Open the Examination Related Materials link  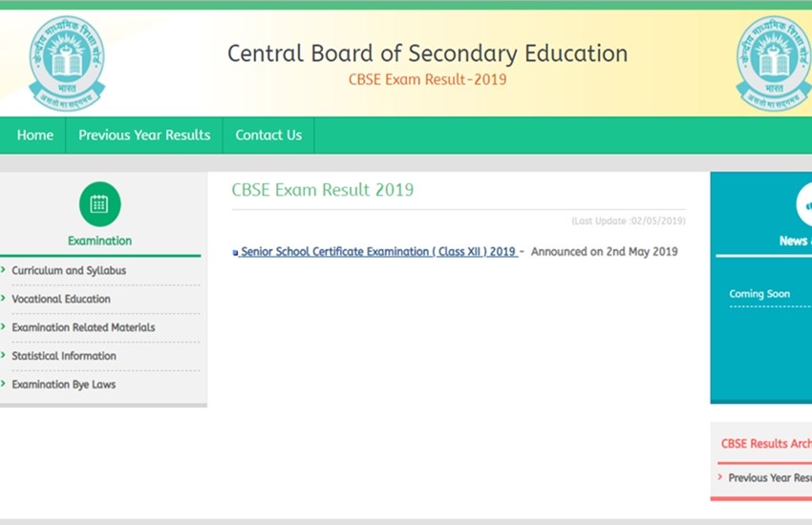(83, 327)
